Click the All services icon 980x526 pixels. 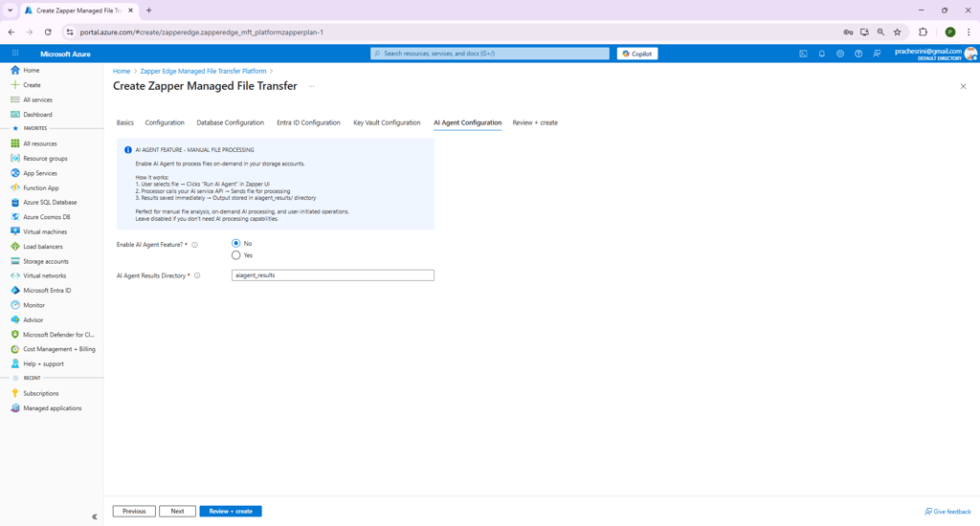15,100
